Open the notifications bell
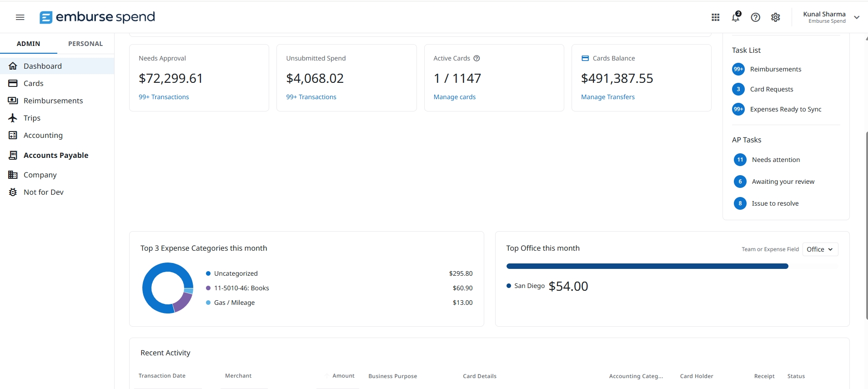Viewport: 868px width, 389px height. point(736,17)
